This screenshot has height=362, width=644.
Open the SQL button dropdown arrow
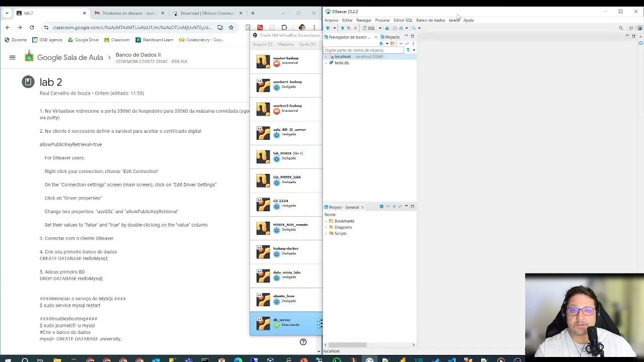[x=380, y=28]
